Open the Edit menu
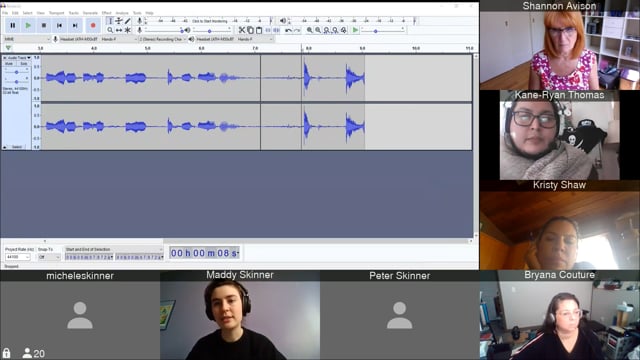This screenshot has width=640, height=360. coord(15,13)
